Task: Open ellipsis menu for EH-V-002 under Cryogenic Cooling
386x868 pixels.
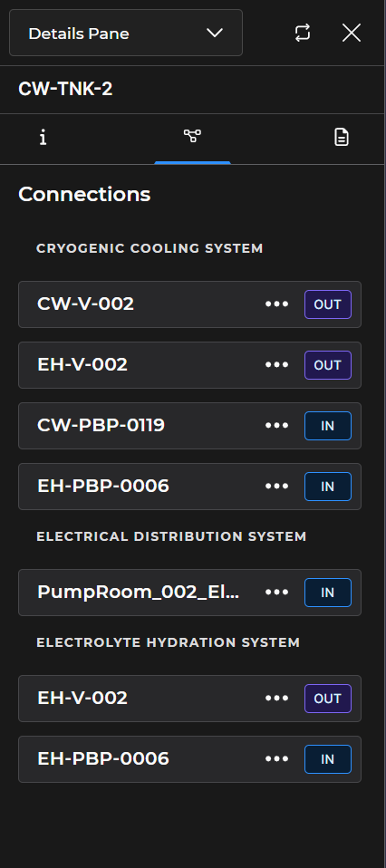Action: click(277, 365)
